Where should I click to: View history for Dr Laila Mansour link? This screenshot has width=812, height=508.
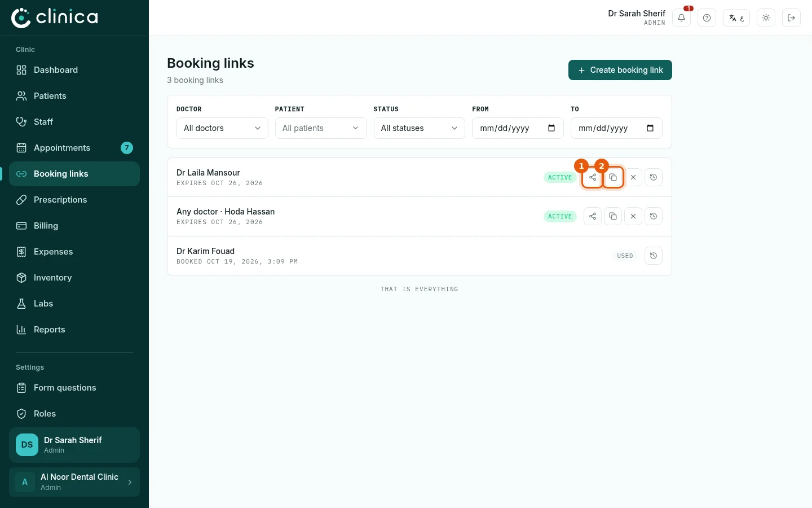click(x=654, y=177)
